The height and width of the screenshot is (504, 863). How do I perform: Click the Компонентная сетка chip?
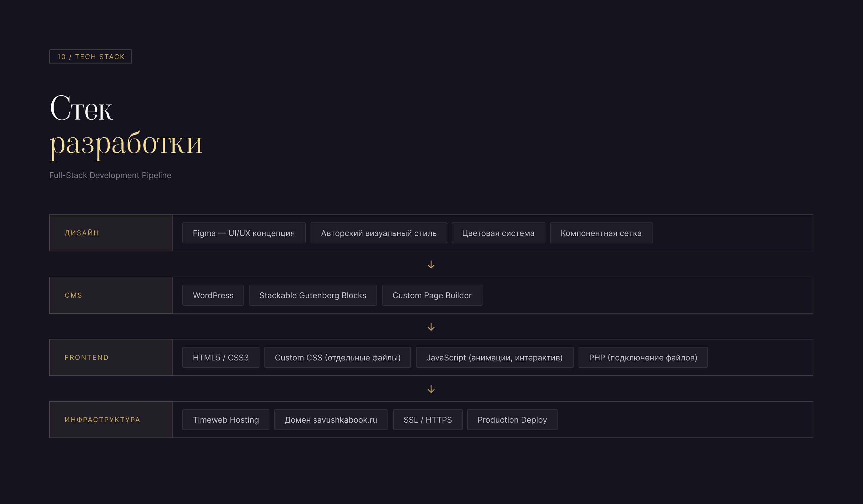[x=601, y=233]
